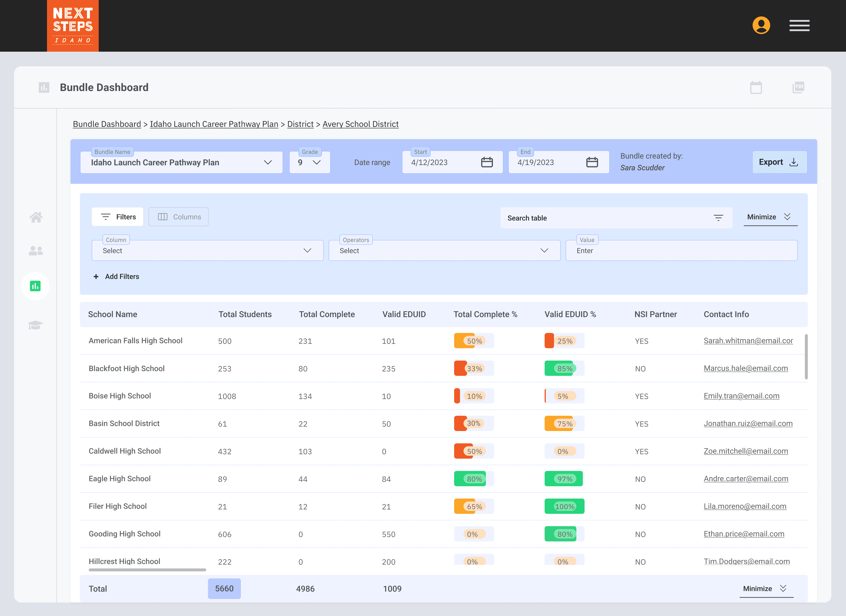
Task: Click Add Filters
Action: tap(116, 277)
